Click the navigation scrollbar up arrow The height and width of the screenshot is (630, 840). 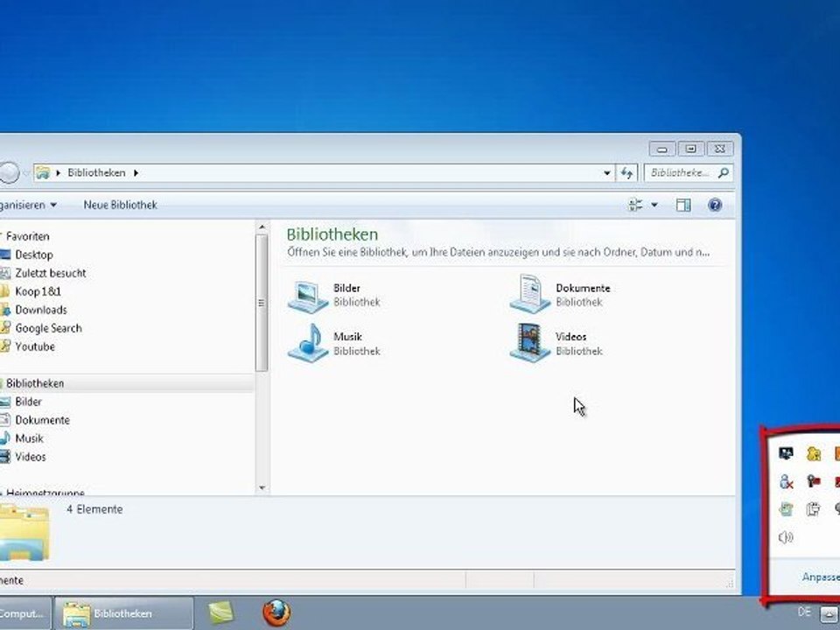click(x=262, y=227)
